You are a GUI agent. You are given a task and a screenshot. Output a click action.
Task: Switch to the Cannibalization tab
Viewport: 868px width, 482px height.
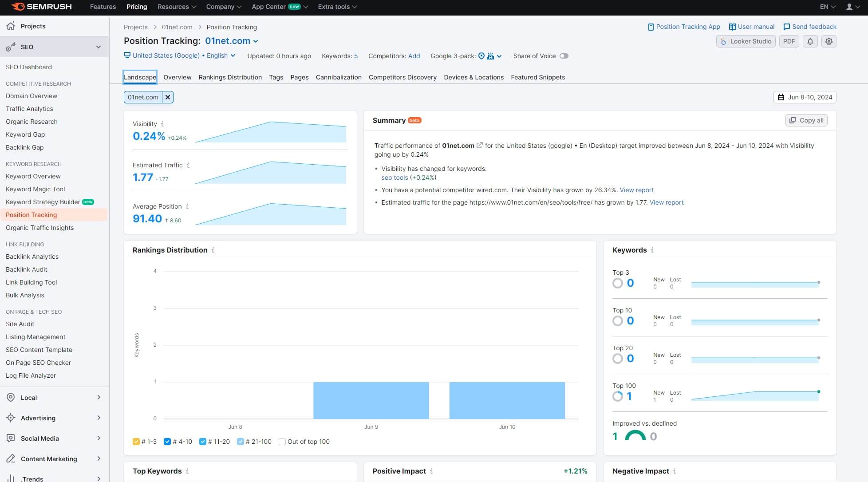[x=339, y=77]
